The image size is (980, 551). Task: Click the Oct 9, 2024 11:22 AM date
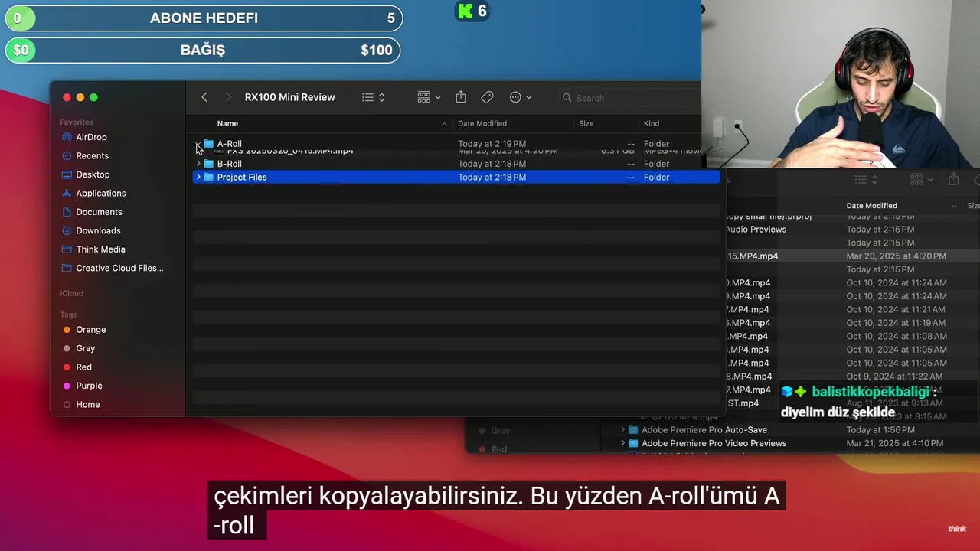click(x=894, y=377)
